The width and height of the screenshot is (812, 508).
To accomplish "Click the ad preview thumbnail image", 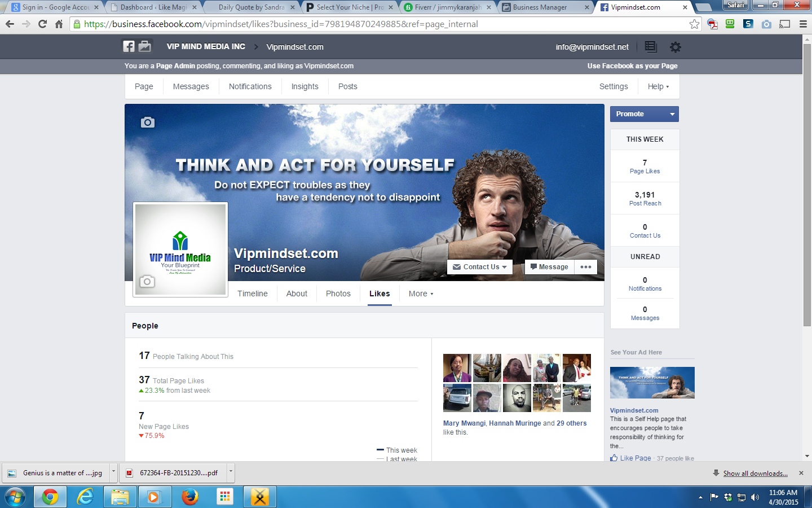I will point(652,383).
